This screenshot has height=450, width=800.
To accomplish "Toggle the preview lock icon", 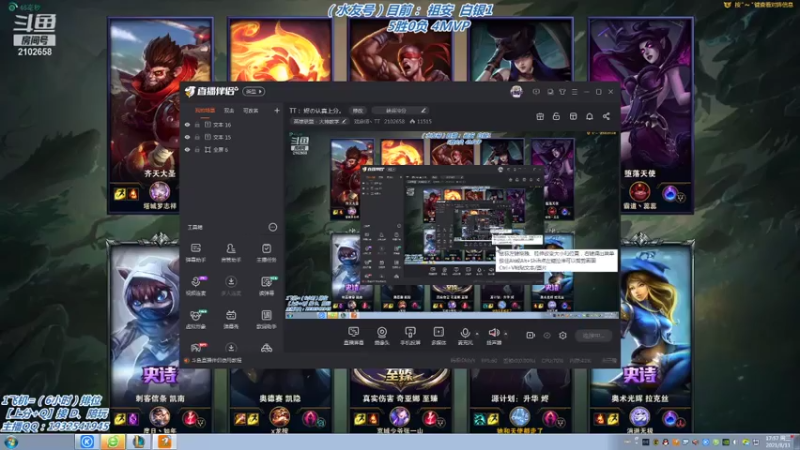I will tap(556, 116).
